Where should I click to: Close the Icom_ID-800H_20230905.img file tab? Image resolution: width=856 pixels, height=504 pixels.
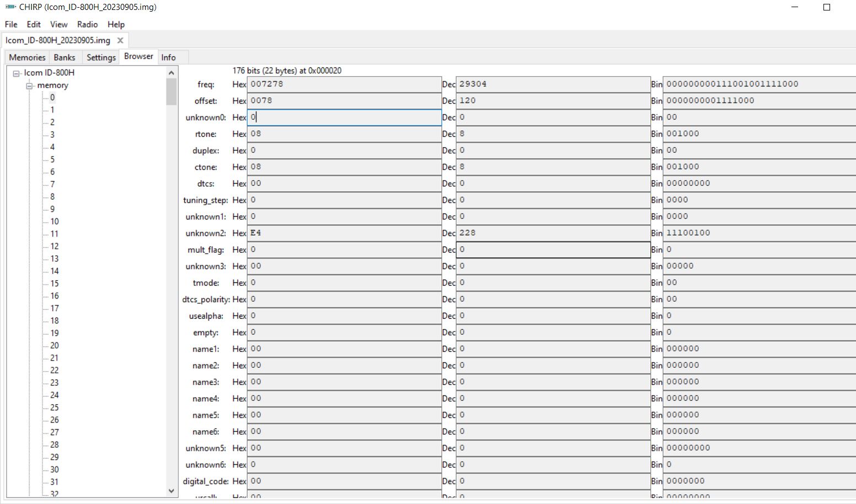coord(120,40)
